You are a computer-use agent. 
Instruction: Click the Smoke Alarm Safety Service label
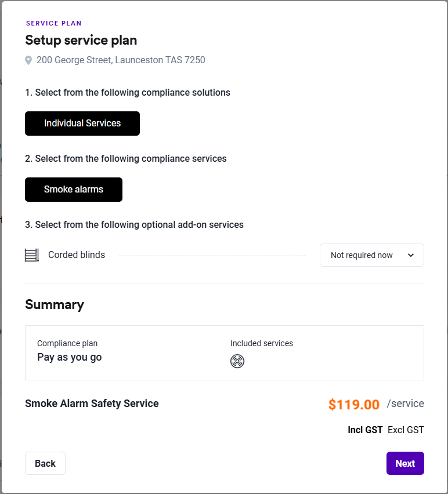(x=92, y=403)
